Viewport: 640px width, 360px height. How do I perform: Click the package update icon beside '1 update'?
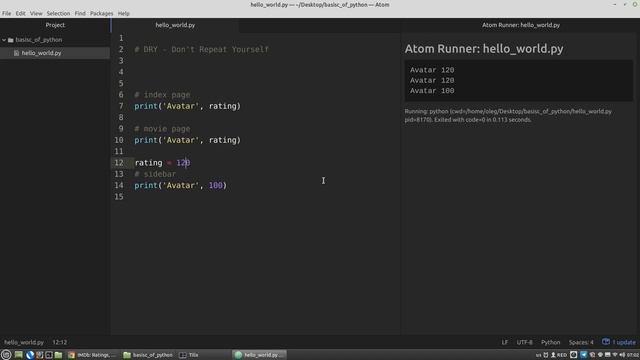pyautogui.click(x=606, y=342)
